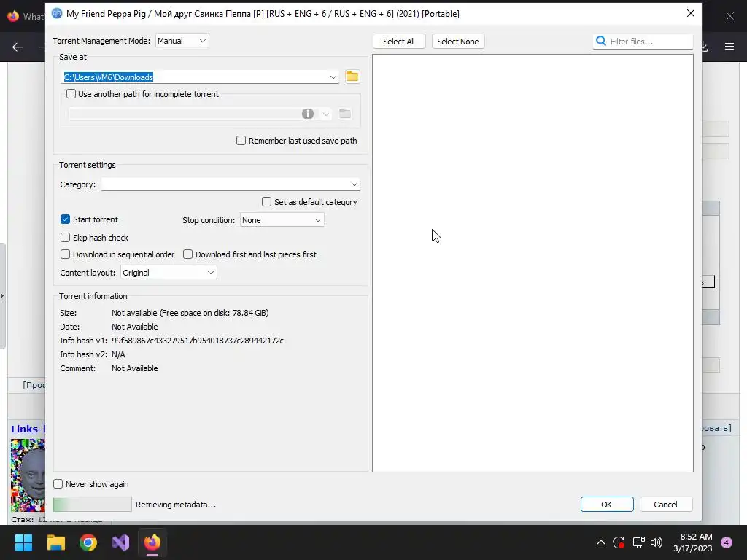Open the Stop condition dropdown
The height and width of the screenshot is (560, 747).
pyautogui.click(x=282, y=220)
